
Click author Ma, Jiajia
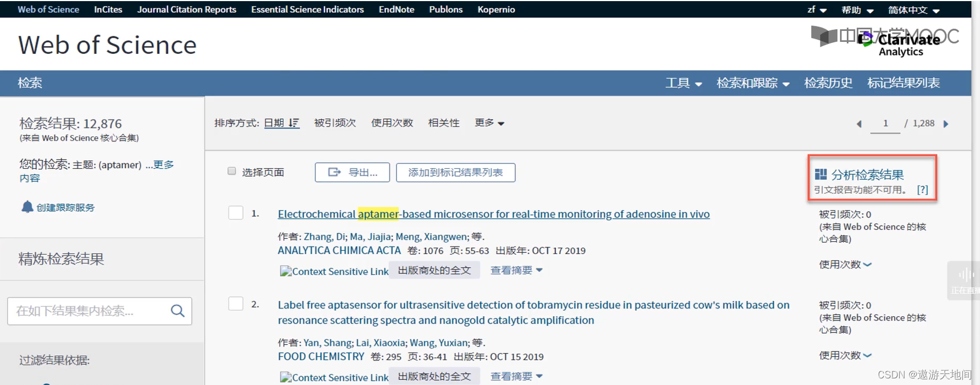[371, 237]
